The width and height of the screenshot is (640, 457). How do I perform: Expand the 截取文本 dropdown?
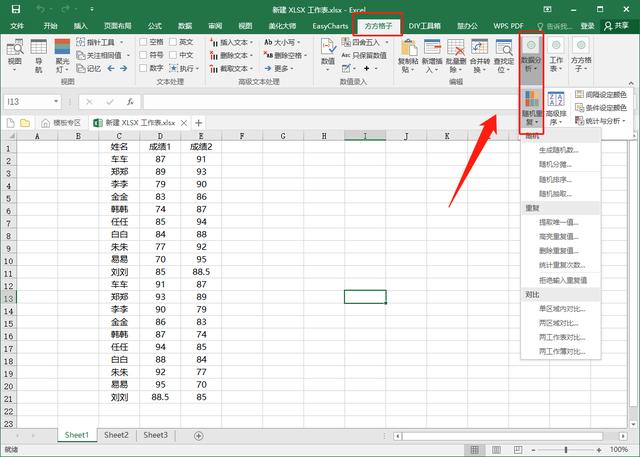(x=251, y=69)
